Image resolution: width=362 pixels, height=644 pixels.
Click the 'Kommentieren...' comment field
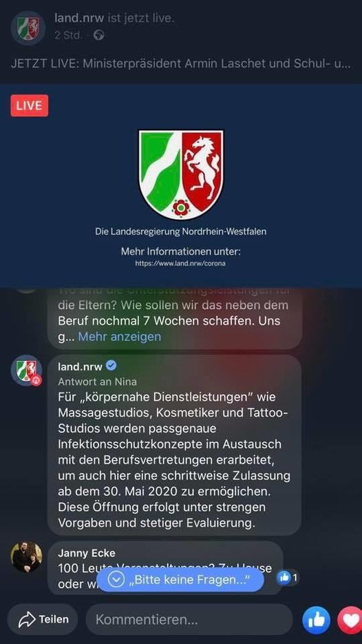[x=189, y=619]
